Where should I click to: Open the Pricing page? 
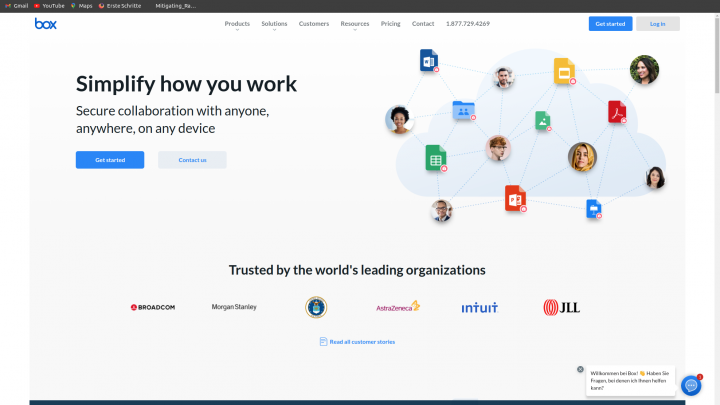tap(390, 23)
